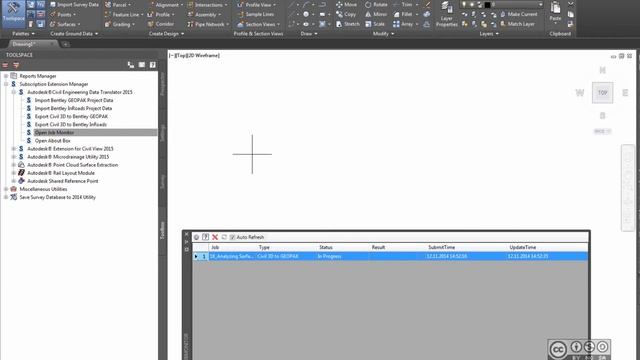Click the Profile View tool

pos(257,4)
